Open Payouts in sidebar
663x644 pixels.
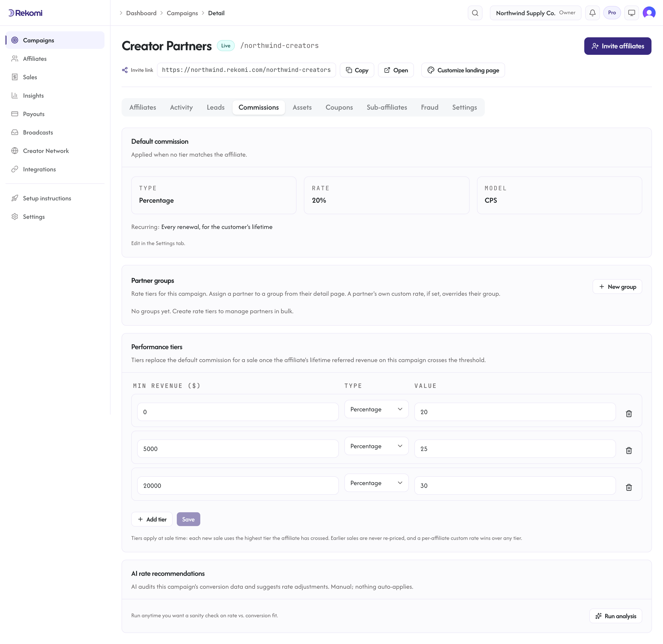point(55,114)
